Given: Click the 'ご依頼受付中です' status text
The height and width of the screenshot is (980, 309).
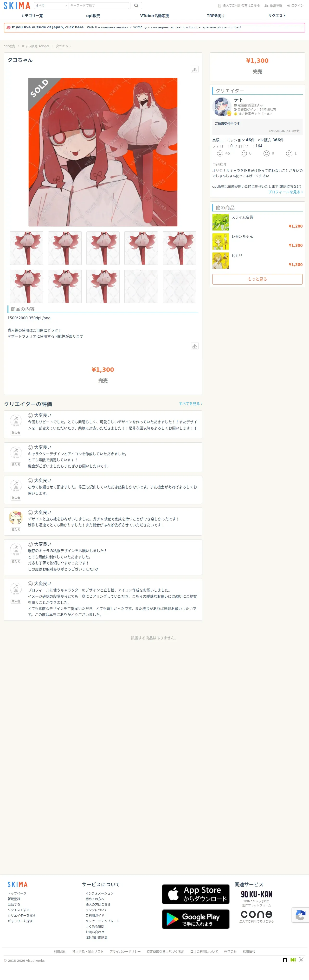Looking at the screenshot, I should (227, 124).
